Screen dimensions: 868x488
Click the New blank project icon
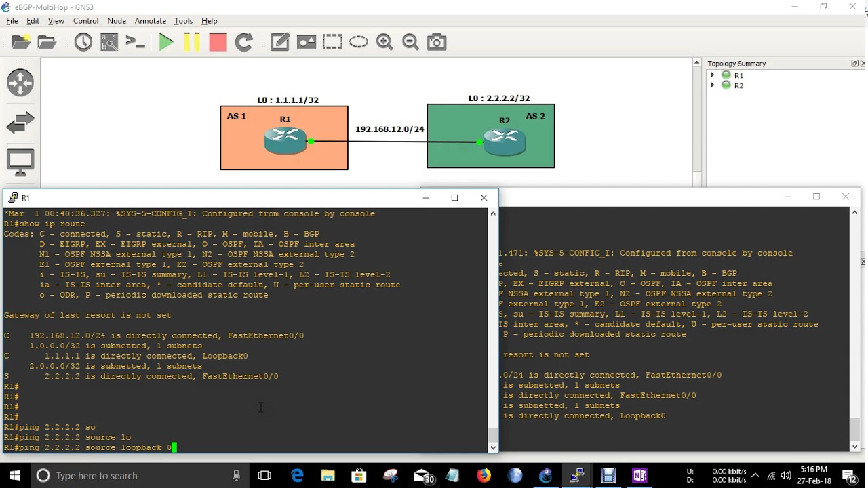21,42
